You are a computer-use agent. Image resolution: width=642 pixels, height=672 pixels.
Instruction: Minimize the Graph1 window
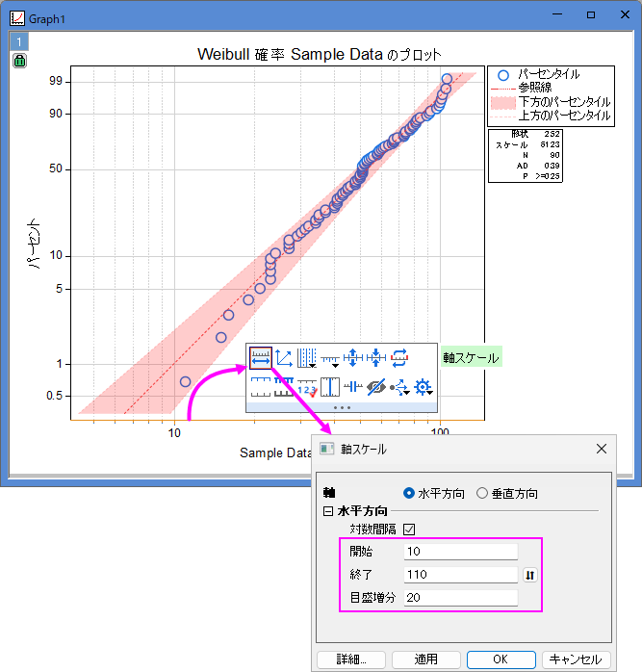point(557,15)
